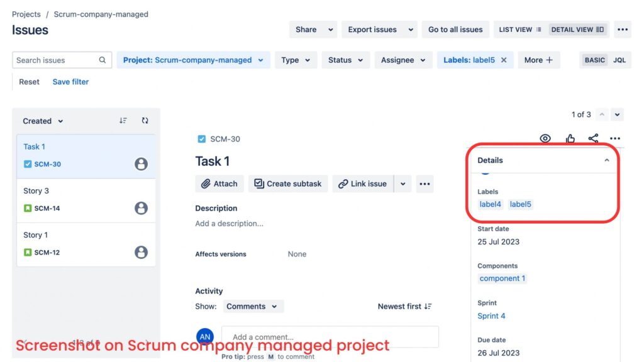The width and height of the screenshot is (644, 362).
Task: Switch to Detail View
Action: tap(577, 30)
